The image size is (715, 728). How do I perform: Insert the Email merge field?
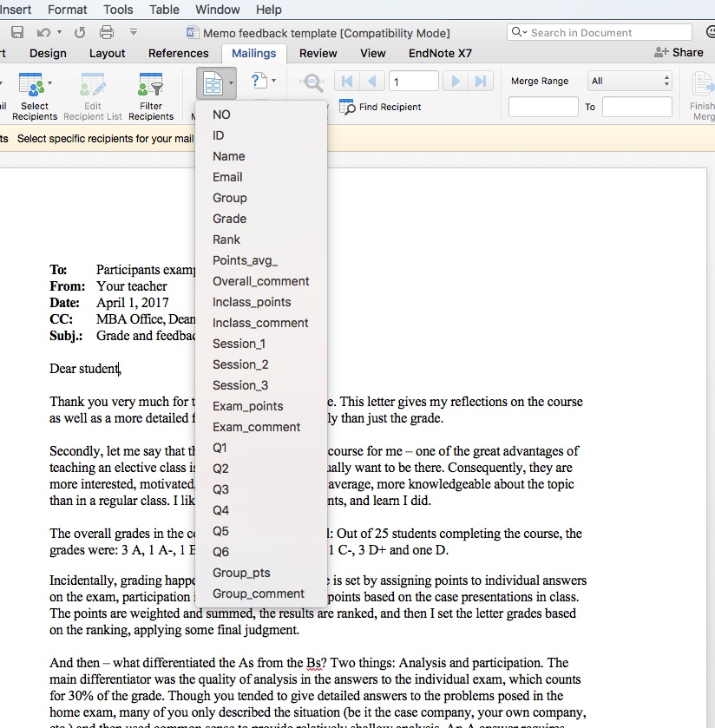[227, 177]
